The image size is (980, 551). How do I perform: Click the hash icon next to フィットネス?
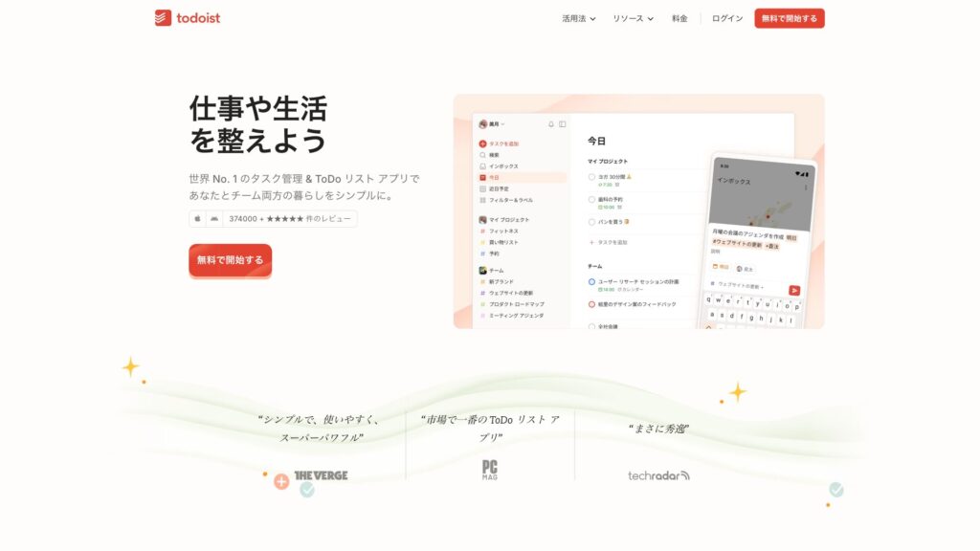[482, 231]
